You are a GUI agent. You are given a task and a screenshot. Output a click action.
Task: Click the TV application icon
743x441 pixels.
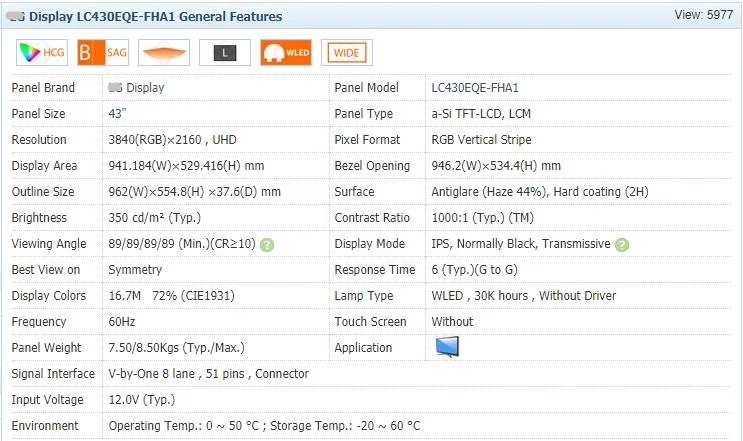(x=447, y=347)
